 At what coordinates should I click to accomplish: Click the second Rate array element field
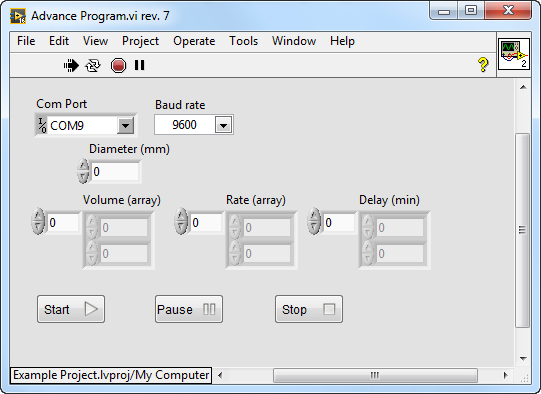point(267,254)
